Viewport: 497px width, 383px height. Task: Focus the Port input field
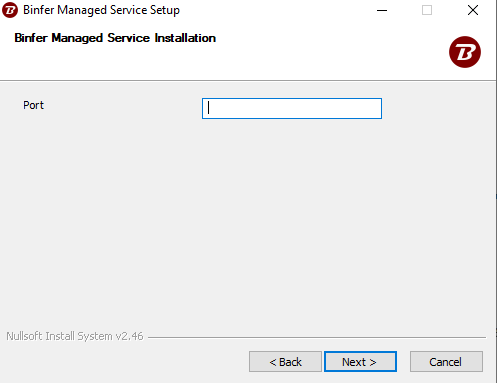click(292, 108)
